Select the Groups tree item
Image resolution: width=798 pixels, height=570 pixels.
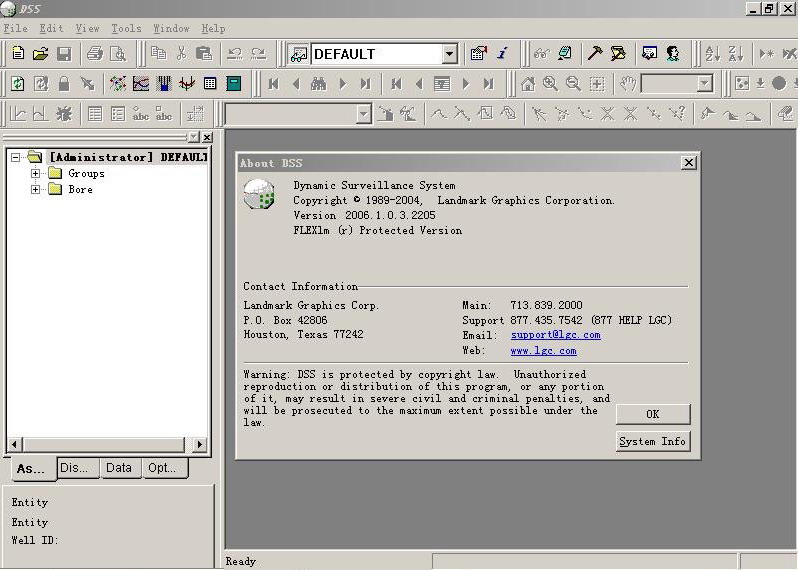(x=87, y=174)
